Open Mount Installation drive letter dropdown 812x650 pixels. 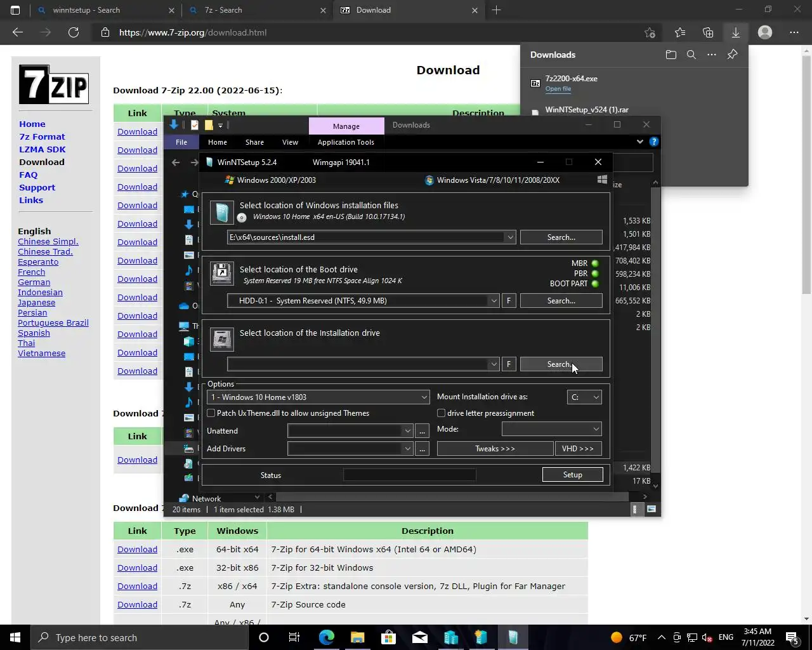coord(584,397)
